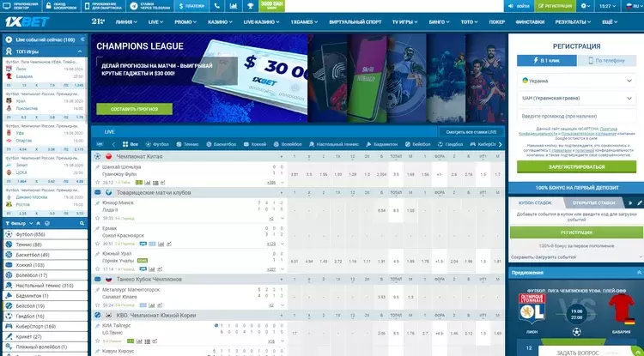Open Линия menu
644x356 pixels.
click(x=126, y=22)
